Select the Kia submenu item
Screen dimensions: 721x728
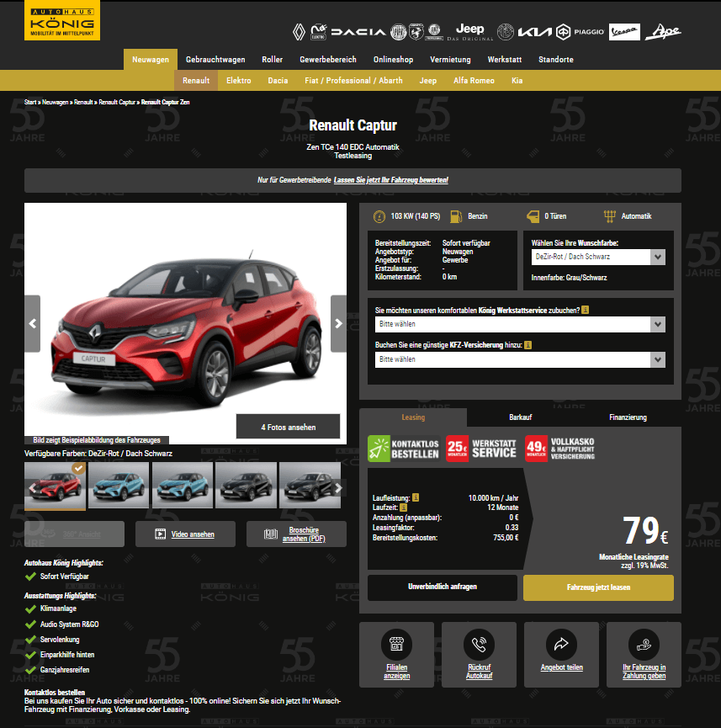[517, 80]
